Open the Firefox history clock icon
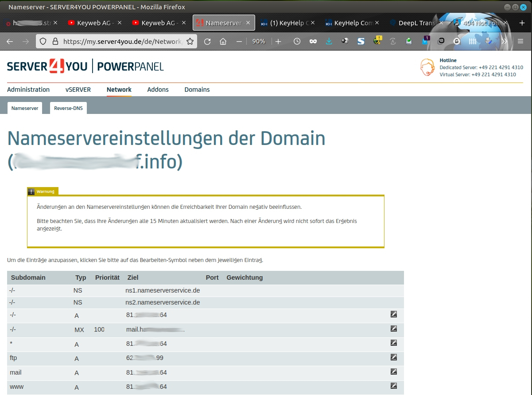The height and width of the screenshot is (395, 532). tap(297, 41)
